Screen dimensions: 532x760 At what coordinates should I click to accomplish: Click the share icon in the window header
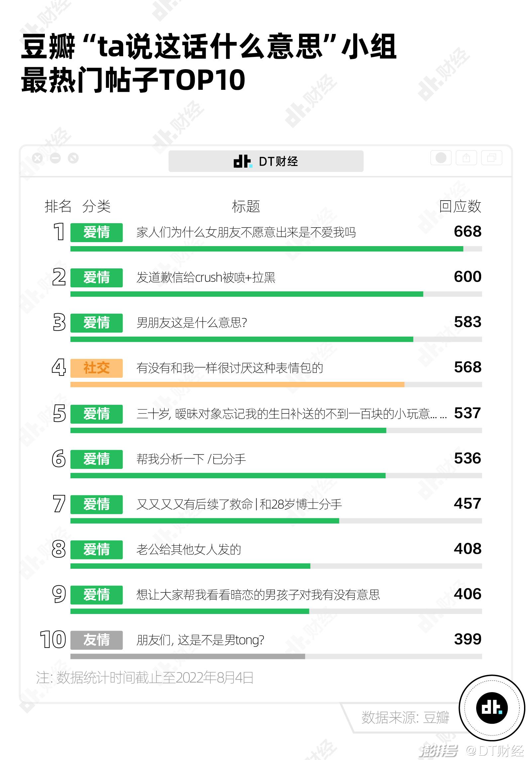466,158
